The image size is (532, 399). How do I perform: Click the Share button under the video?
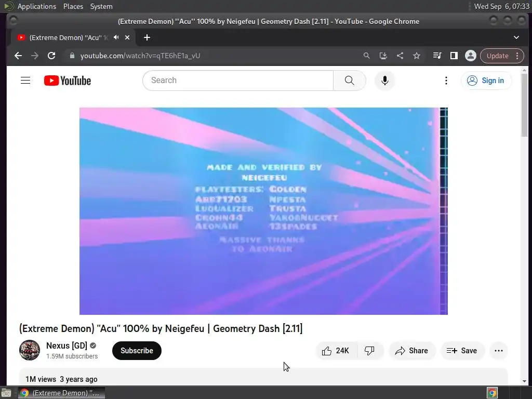(411, 351)
